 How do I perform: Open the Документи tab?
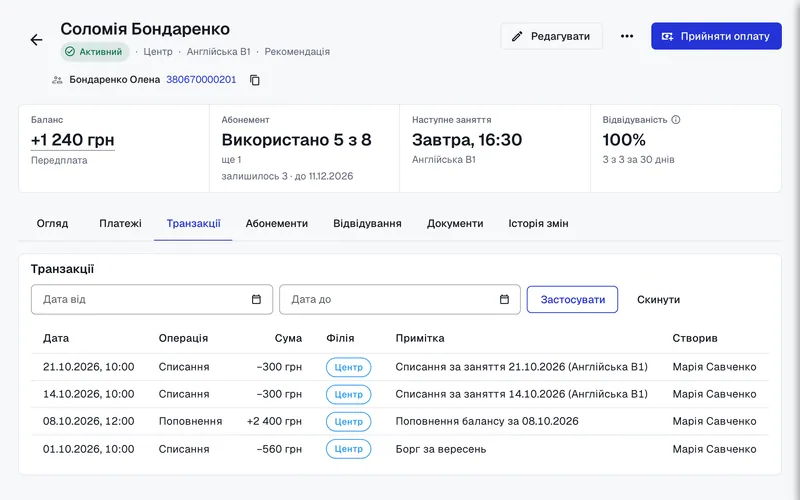(455, 223)
